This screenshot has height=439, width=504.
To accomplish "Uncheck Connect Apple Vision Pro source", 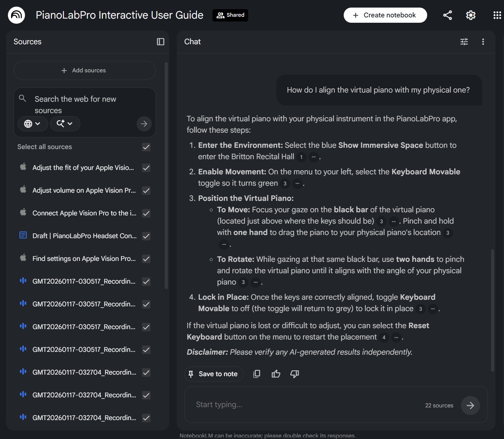I will pos(146,213).
